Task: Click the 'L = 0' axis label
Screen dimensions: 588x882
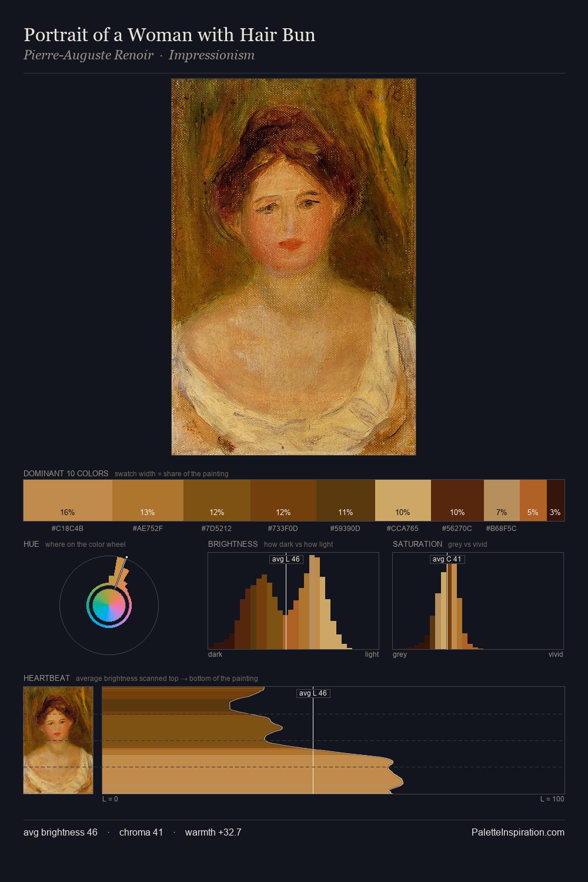Action: click(x=110, y=799)
